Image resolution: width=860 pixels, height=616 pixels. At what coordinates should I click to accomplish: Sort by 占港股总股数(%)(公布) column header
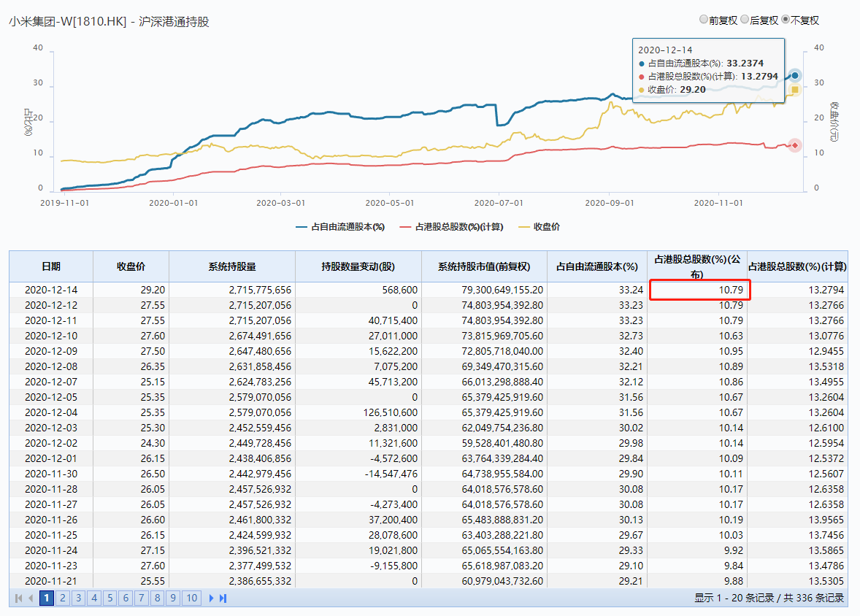697,266
